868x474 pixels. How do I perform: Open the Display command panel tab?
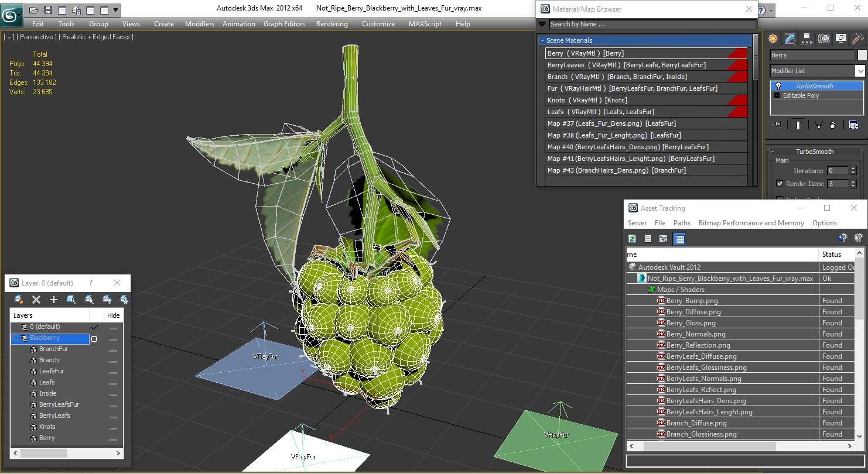tap(841, 39)
